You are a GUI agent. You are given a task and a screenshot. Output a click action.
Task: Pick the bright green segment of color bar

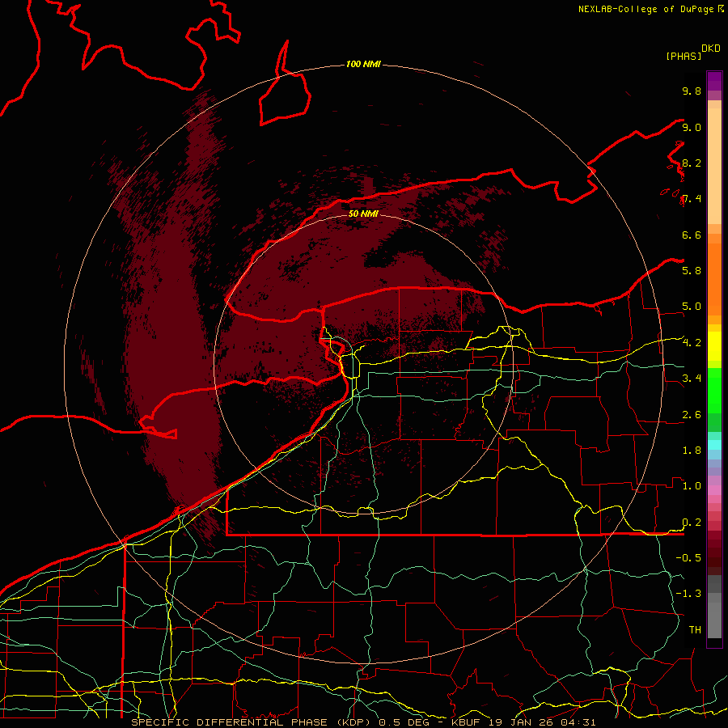714,390
